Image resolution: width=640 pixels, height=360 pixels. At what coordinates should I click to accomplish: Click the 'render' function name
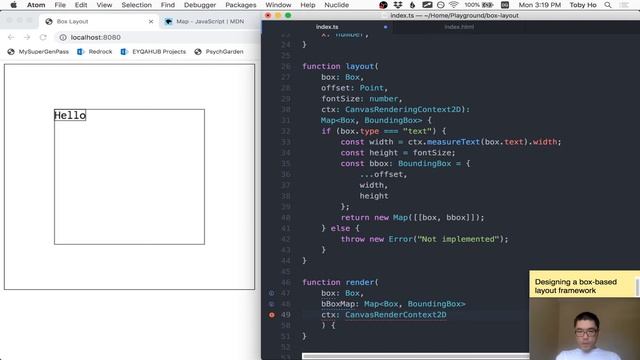tap(360, 282)
